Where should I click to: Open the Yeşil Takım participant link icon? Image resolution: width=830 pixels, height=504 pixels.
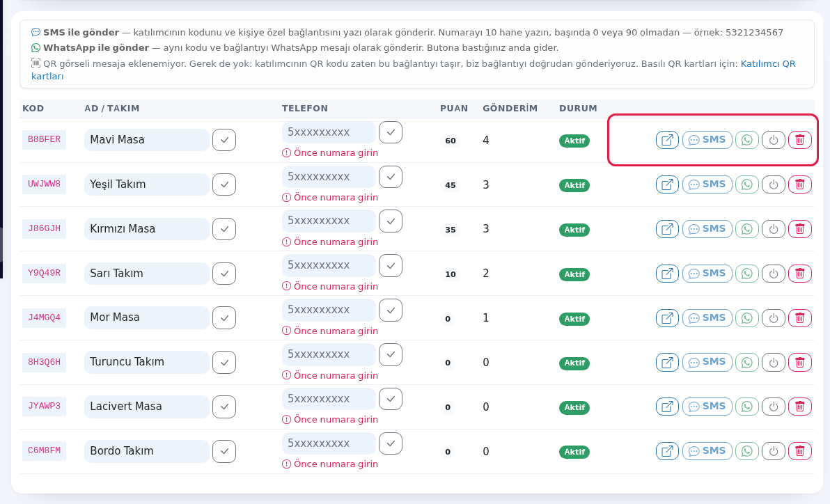[667, 184]
